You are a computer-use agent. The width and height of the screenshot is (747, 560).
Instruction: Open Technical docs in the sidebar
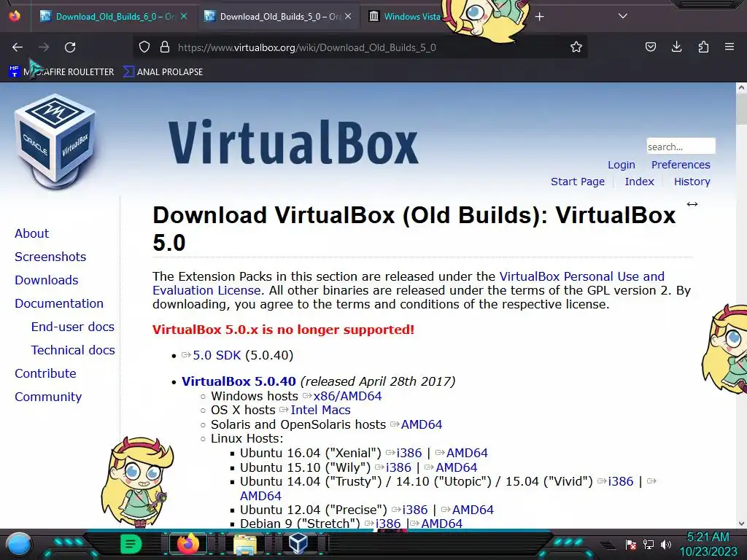tap(73, 350)
